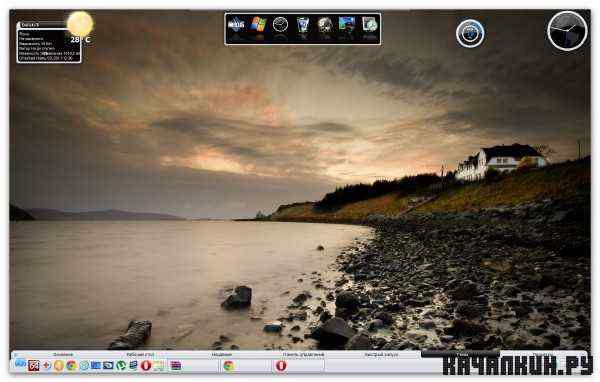Click the analog clock widget
Screen dimensions: 600x382
click(567, 31)
